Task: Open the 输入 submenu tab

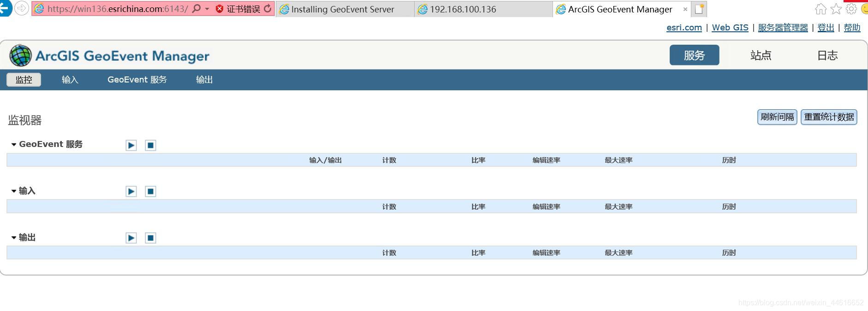Action: (x=70, y=80)
